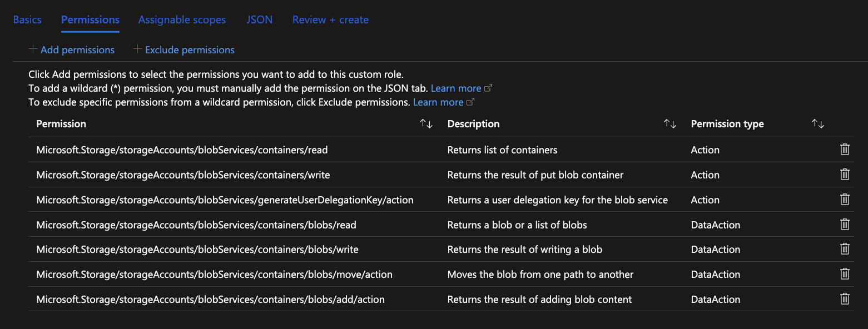Delete the containers/read permission row
Image resolution: width=868 pixels, height=329 pixels.
(x=844, y=149)
